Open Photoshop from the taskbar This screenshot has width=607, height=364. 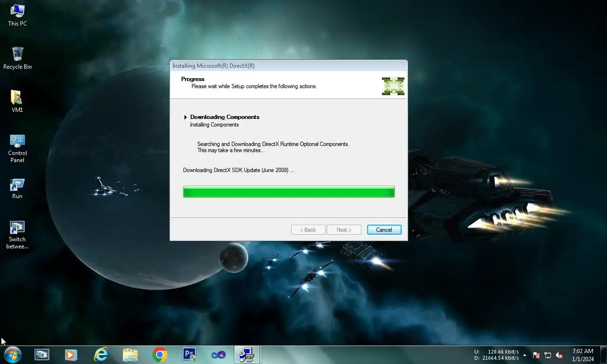click(x=189, y=355)
